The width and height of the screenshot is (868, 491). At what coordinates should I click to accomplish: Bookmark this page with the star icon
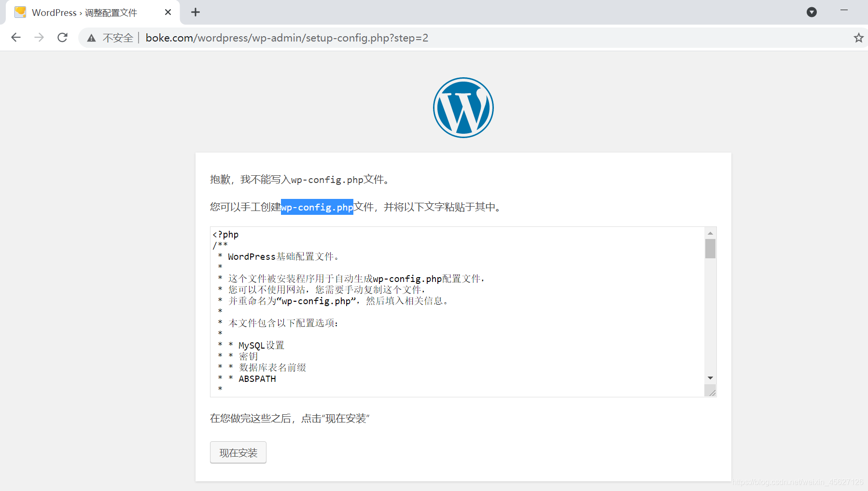tap(858, 38)
